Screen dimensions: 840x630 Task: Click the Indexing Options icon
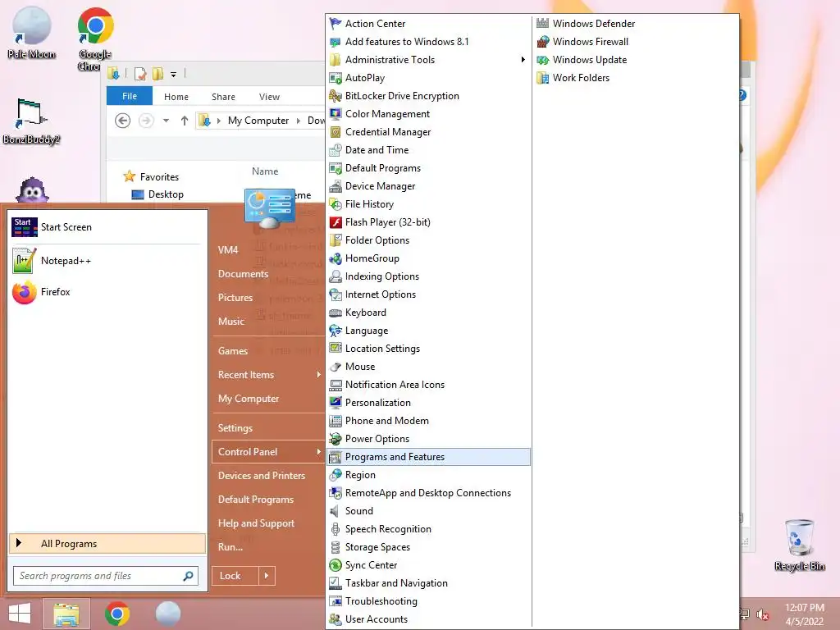click(336, 276)
